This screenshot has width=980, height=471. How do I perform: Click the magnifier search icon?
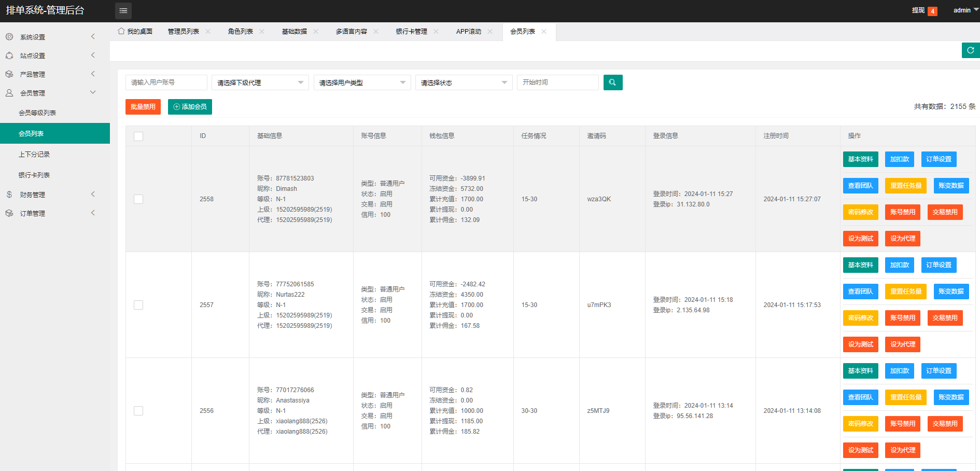point(613,82)
